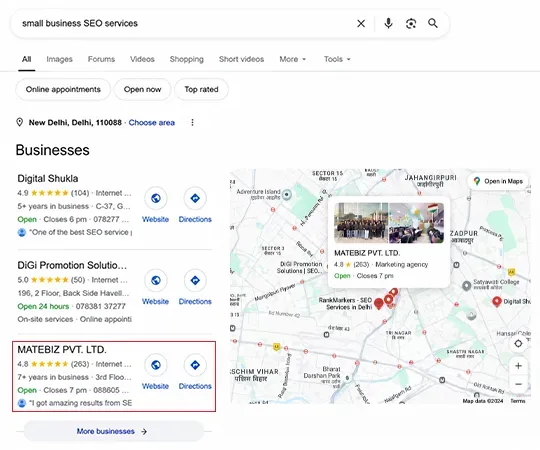Click MATEBIZ PVT. LTD. name in map popup
Screen dimensions: 540x450
click(x=367, y=253)
